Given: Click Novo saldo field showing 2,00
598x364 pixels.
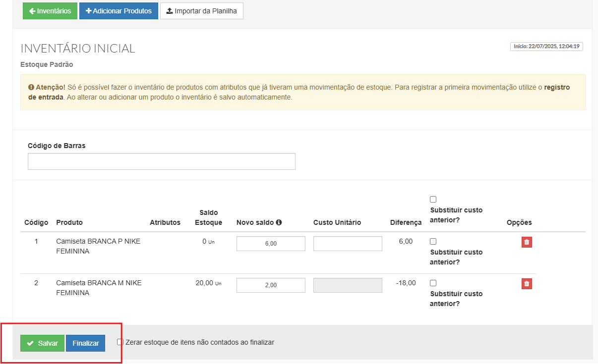Looking at the screenshot, I should pos(271,285).
